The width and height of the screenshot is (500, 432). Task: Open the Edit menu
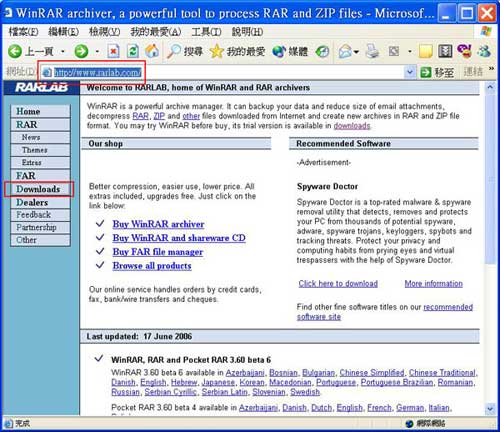point(63,32)
